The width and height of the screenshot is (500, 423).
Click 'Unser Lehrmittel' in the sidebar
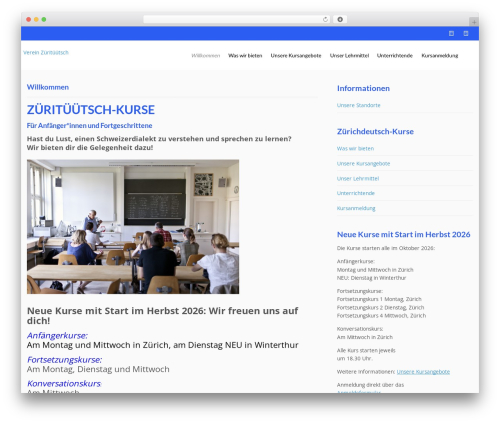pyautogui.click(x=358, y=179)
